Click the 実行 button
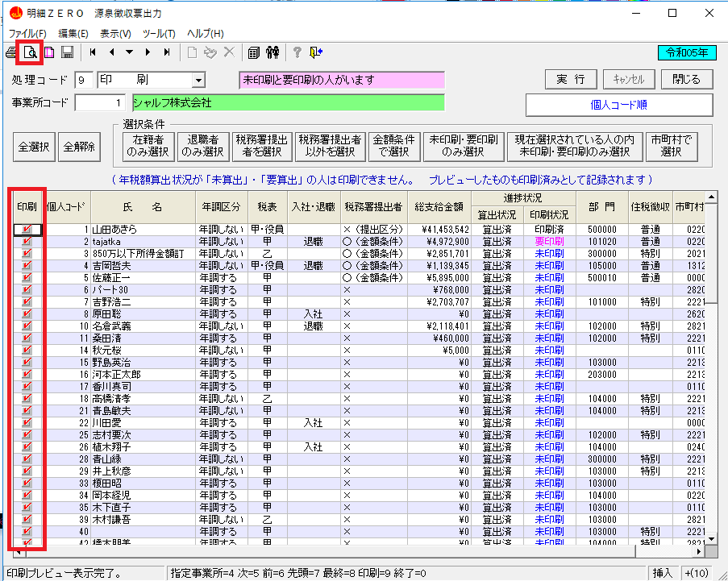 point(571,79)
